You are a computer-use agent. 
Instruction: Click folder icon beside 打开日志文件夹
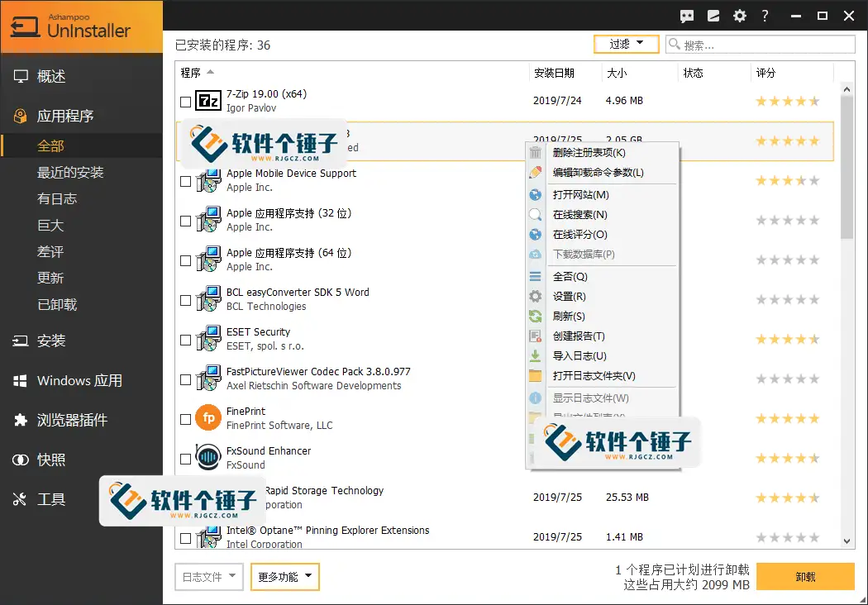536,376
